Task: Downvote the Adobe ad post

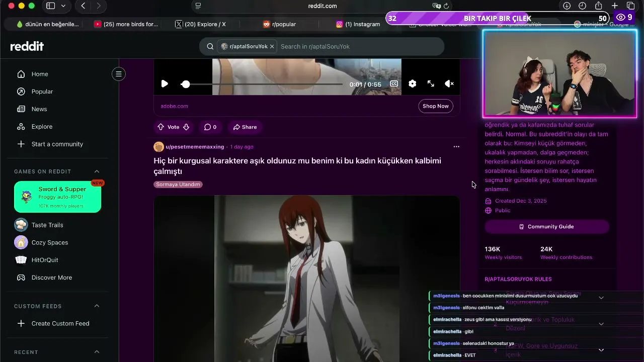Action: click(186, 127)
